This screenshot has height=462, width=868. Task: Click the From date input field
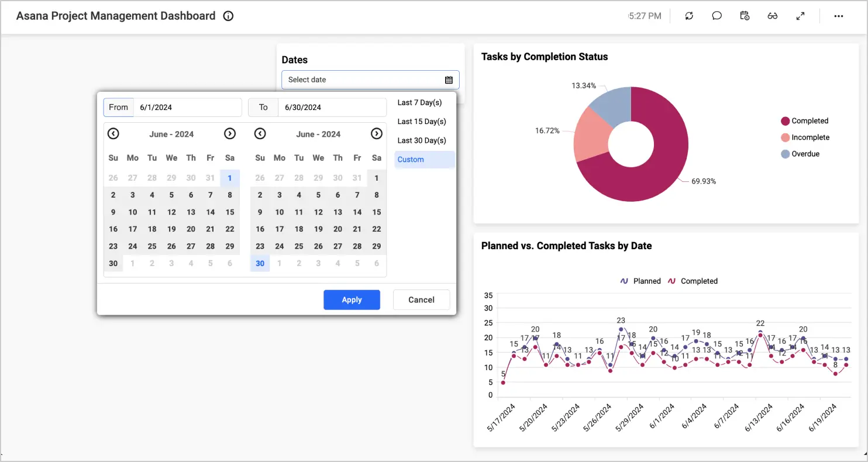click(x=187, y=108)
